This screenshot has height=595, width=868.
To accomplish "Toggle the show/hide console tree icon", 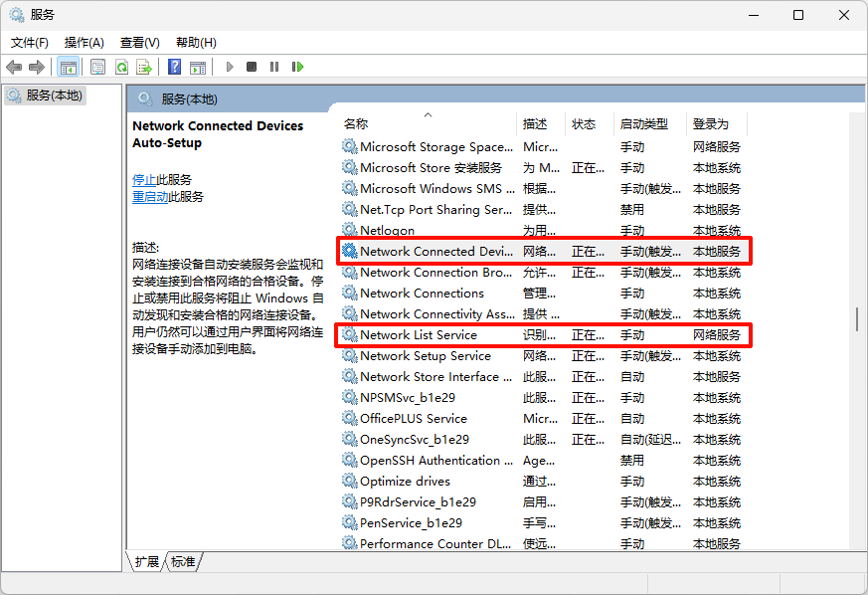I will click(x=68, y=67).
